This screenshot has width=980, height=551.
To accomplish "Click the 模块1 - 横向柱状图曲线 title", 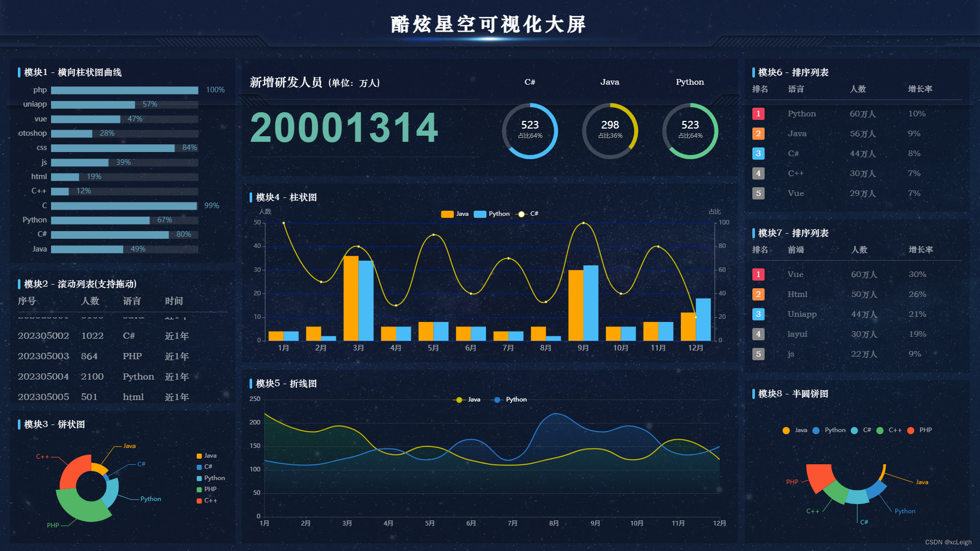I will pos(73,72).
